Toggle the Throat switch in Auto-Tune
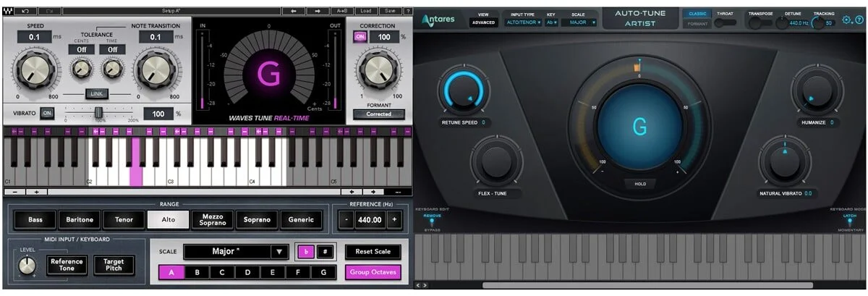868x296 pixels. [x=724, y=22]
